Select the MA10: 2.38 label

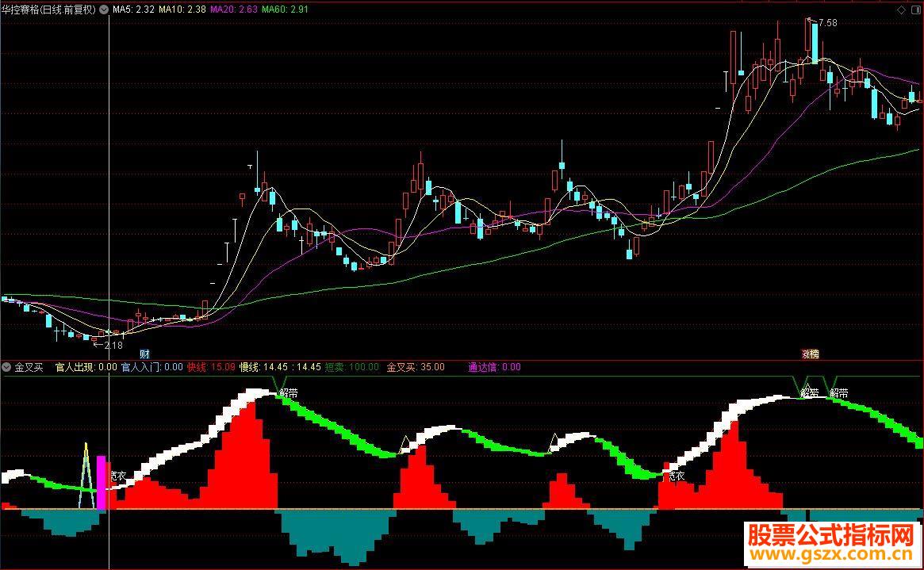[182, 10]
